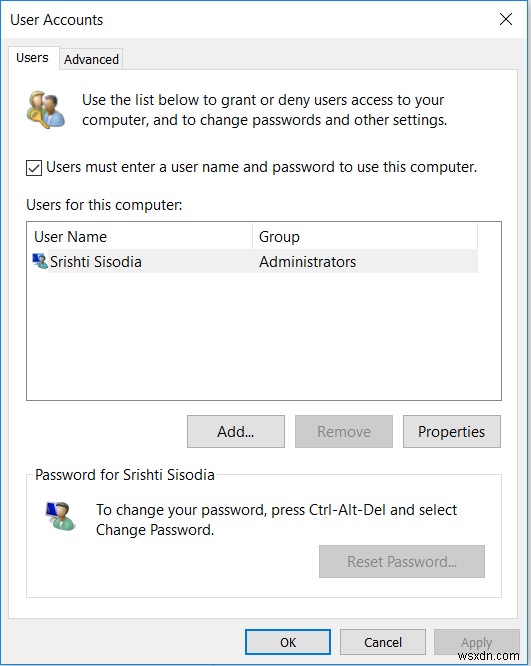The image size is (531, 666).
Task: Open Properties for the selected user
Action: pos(452,432)
